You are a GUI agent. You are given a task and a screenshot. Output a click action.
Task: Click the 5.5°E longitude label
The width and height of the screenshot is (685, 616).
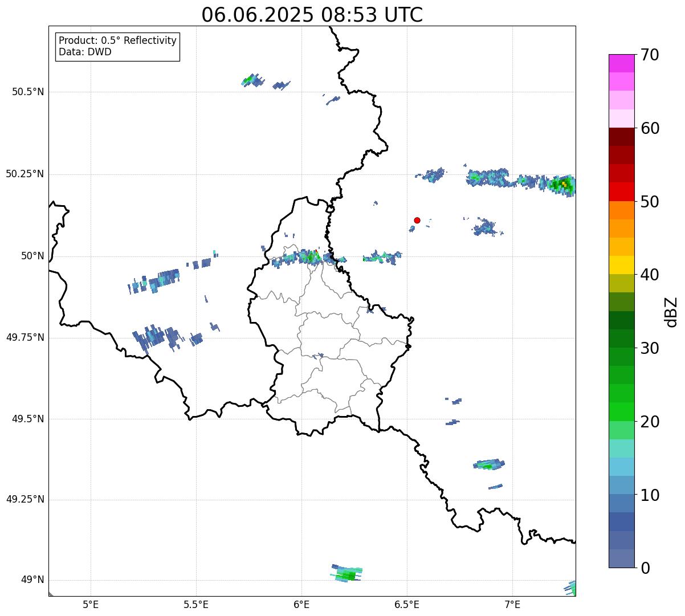(x=196, y=605)
